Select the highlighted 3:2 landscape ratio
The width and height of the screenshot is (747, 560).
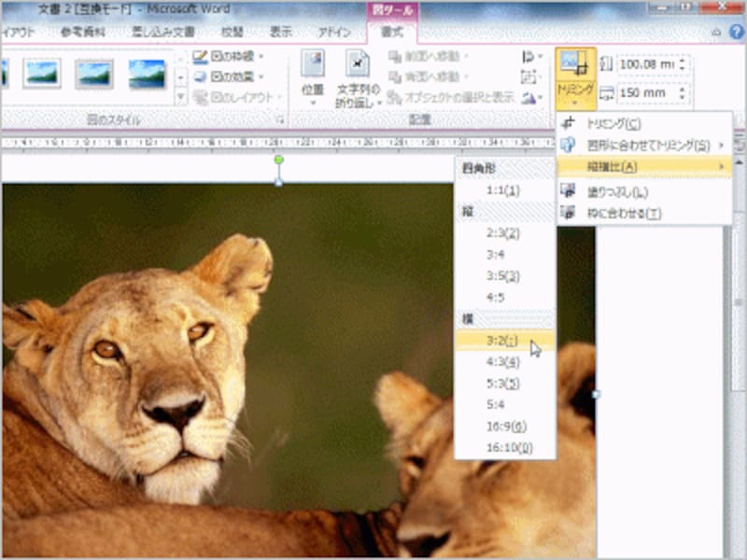point(505,341)
